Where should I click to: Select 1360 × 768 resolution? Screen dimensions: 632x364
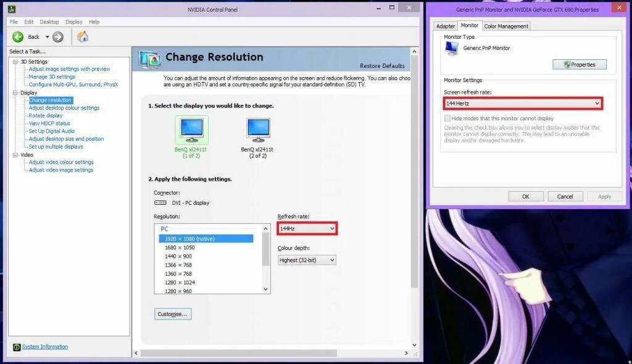(178, 274)
